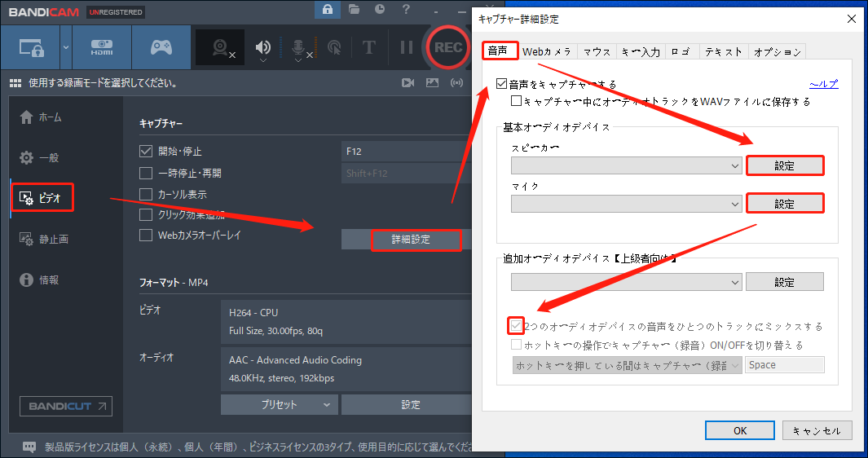This screenshot has height=458, width=868.
Task: Click the F12 hotkey input field
Action: coord(406,152)
